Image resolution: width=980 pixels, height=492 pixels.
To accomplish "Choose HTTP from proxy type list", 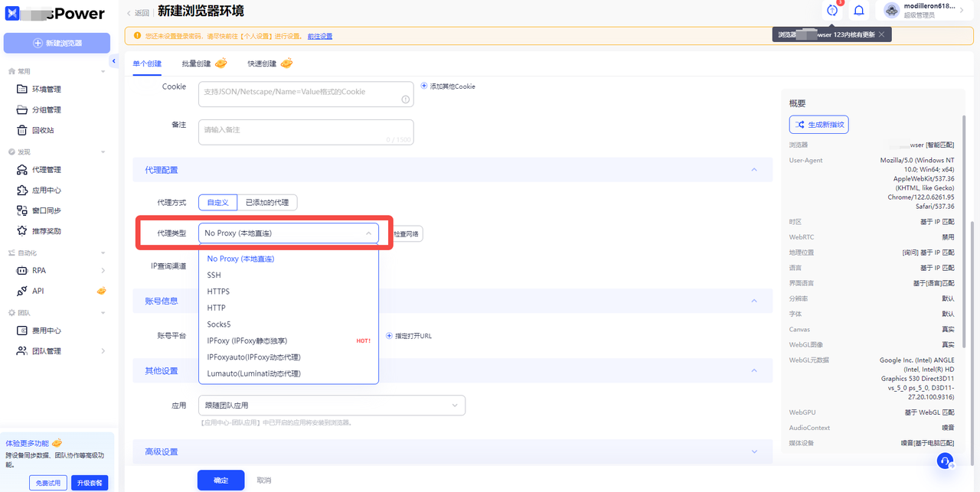I will coord(288,308).
